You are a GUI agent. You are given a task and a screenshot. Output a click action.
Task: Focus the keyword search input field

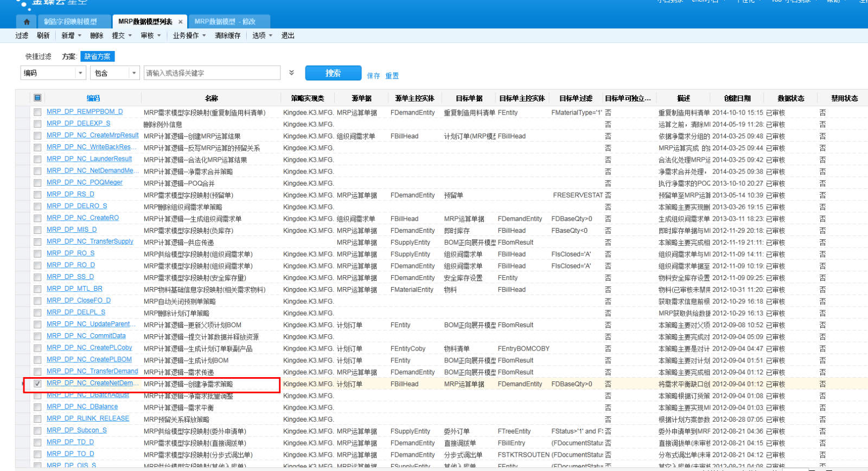point(212,73)
